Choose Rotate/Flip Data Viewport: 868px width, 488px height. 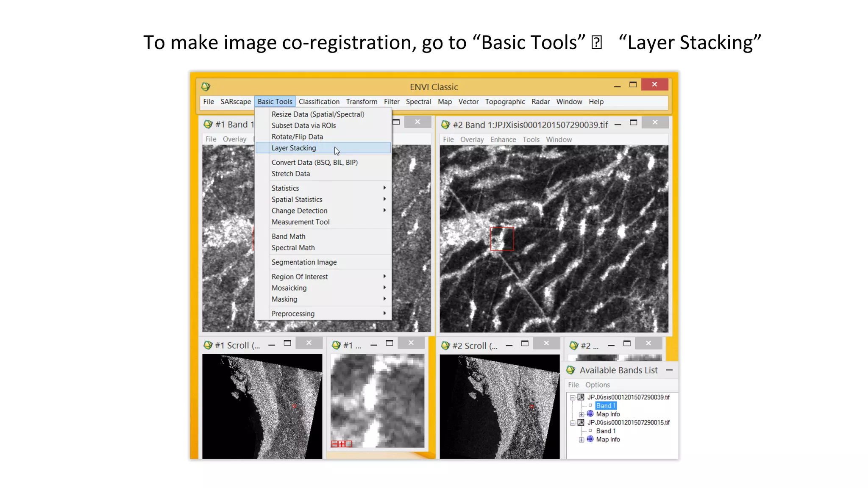click(323, 136)
